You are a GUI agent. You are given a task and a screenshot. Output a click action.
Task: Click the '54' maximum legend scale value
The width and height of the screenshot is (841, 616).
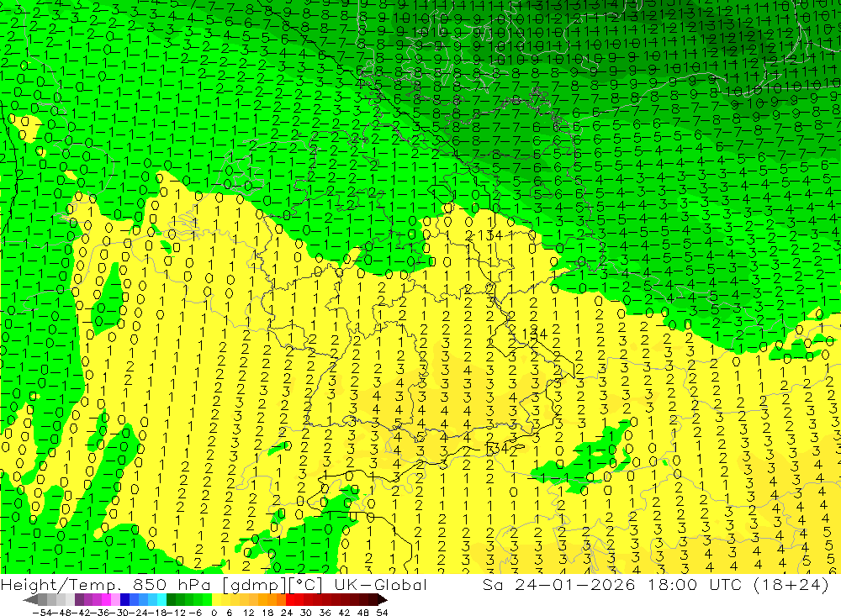click(x=382, y=613)
